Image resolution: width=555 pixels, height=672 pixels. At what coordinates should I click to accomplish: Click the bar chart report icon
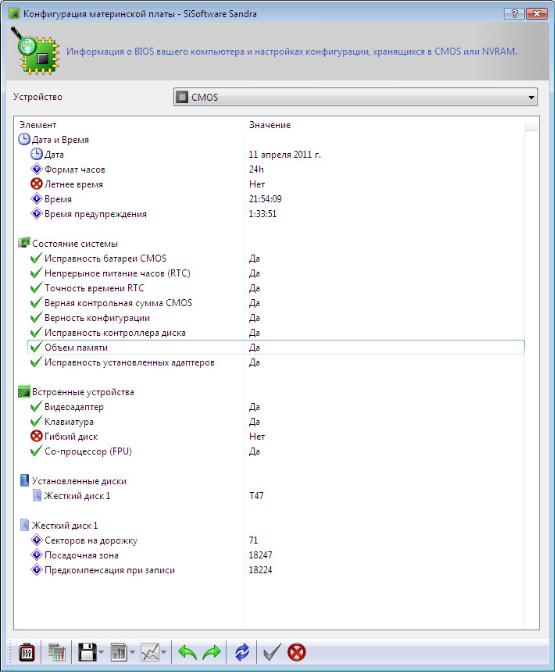(x=119, y=653)
